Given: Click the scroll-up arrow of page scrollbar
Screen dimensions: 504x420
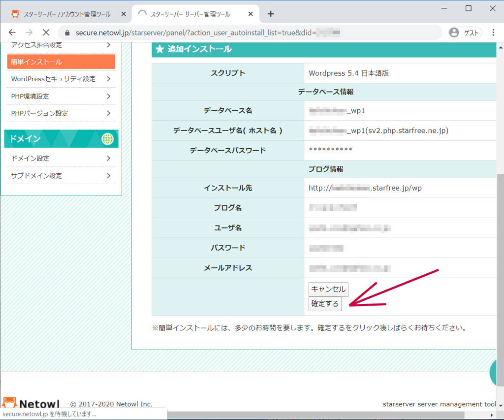Looking at the screenshot, I should click(501, 48).
